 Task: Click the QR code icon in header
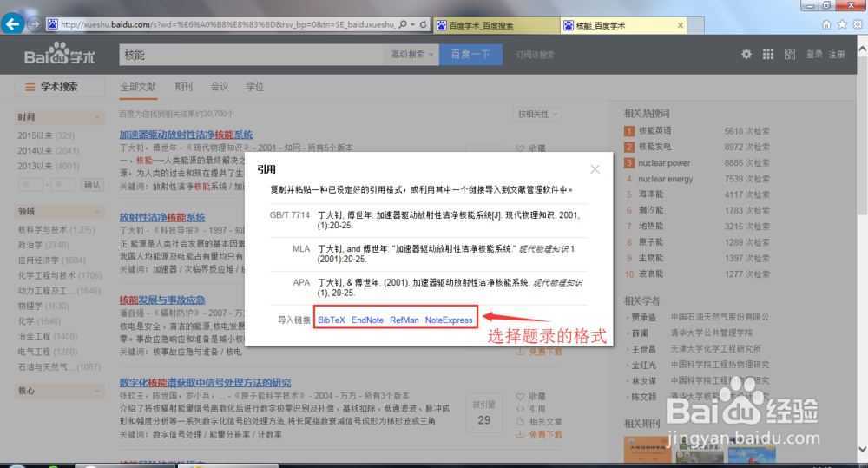coord(789,55)
